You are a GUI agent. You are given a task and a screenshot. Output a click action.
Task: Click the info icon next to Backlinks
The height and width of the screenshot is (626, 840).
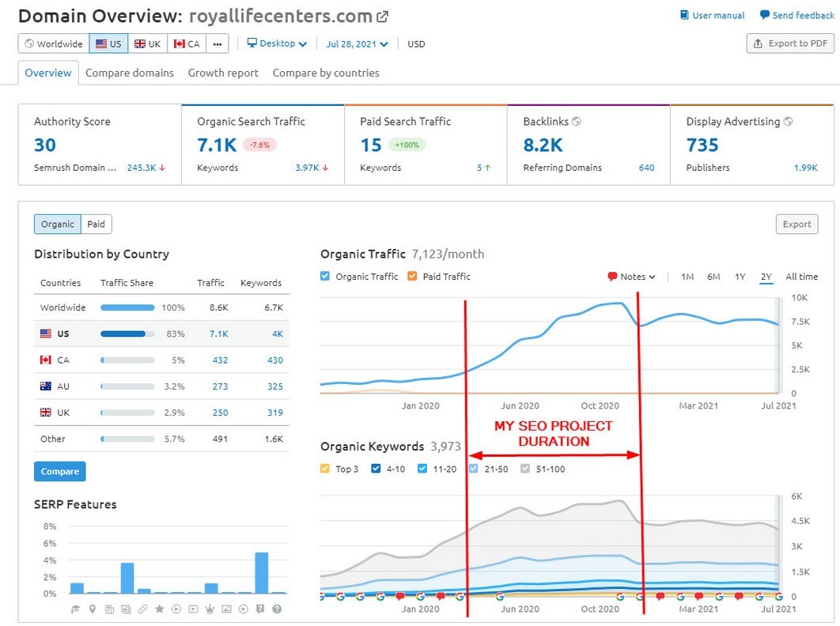(577, 122)
